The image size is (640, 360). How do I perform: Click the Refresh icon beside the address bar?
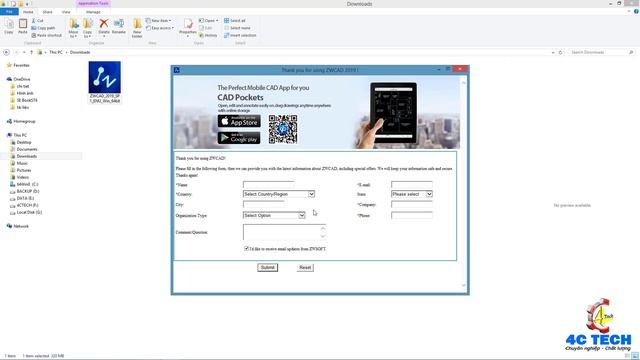pos(560,52)
